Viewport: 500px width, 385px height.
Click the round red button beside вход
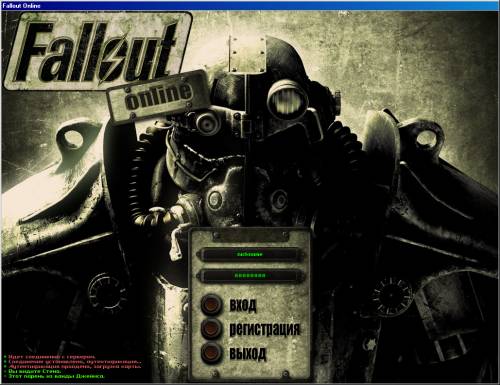click(211, 304)
